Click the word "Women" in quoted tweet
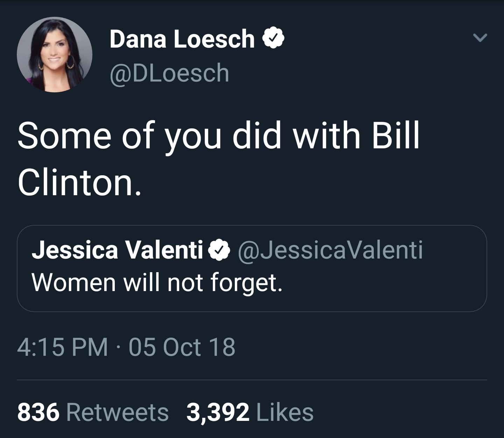 (73, 282)
